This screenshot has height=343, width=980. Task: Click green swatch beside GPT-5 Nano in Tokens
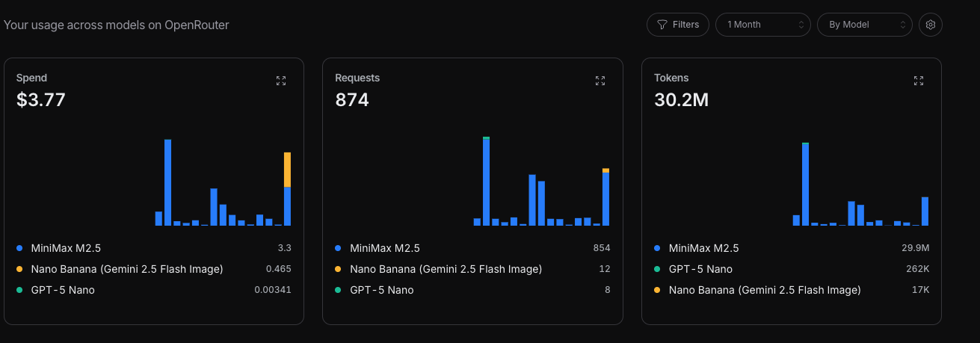[x=657, y=269]
